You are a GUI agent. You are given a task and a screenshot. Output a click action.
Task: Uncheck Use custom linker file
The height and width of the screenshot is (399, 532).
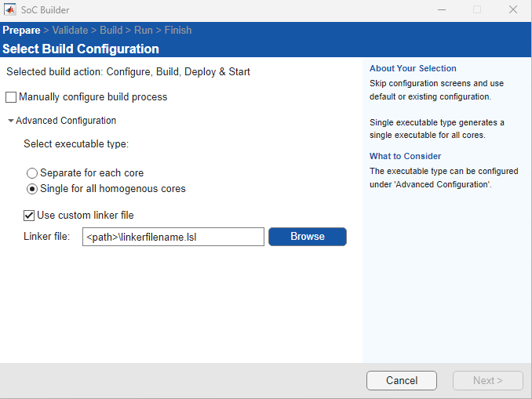click(x=30, y=215)
